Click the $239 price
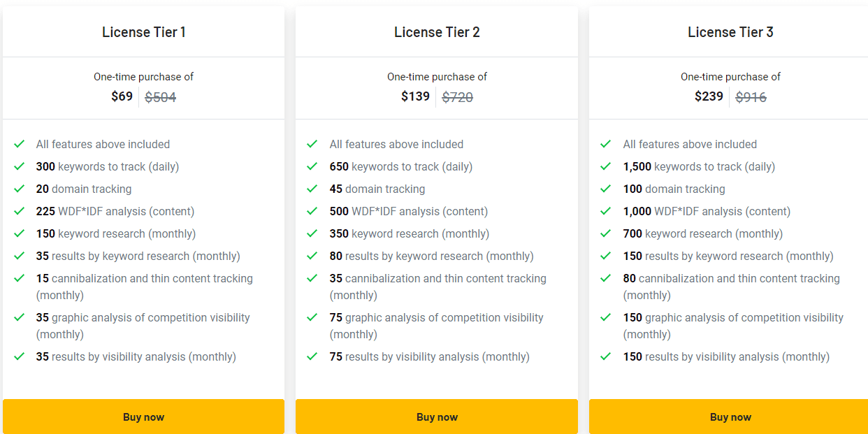 click(x=709, y=96)
